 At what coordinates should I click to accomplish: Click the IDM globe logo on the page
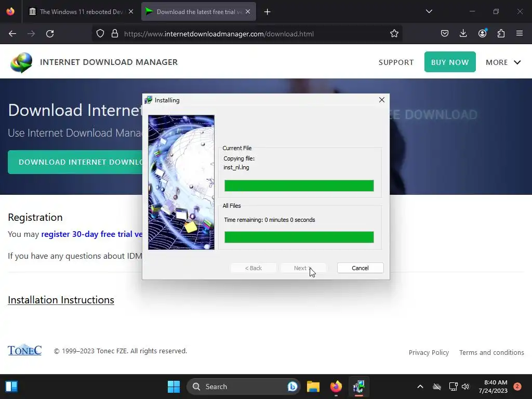click(x=21, y=62)
